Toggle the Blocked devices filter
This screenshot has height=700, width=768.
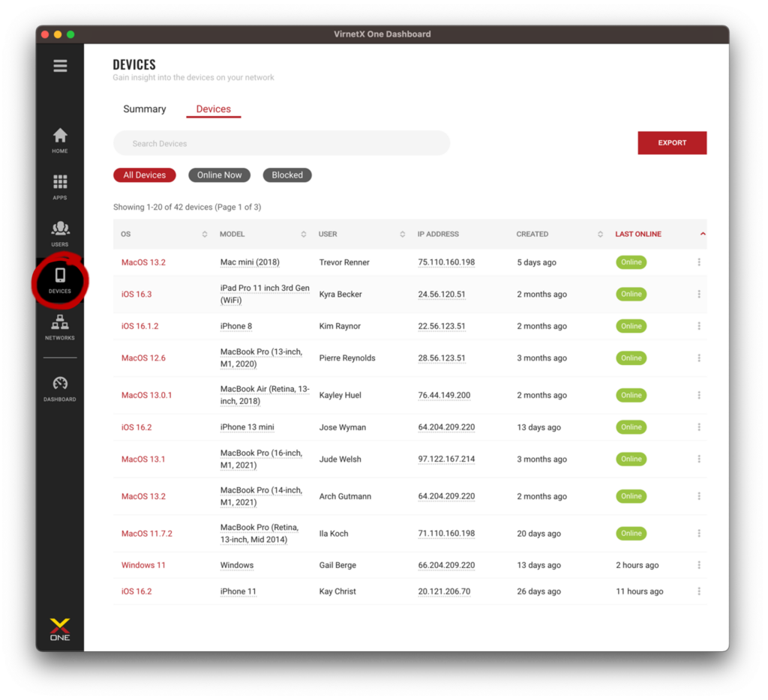(x=287, y=175)
